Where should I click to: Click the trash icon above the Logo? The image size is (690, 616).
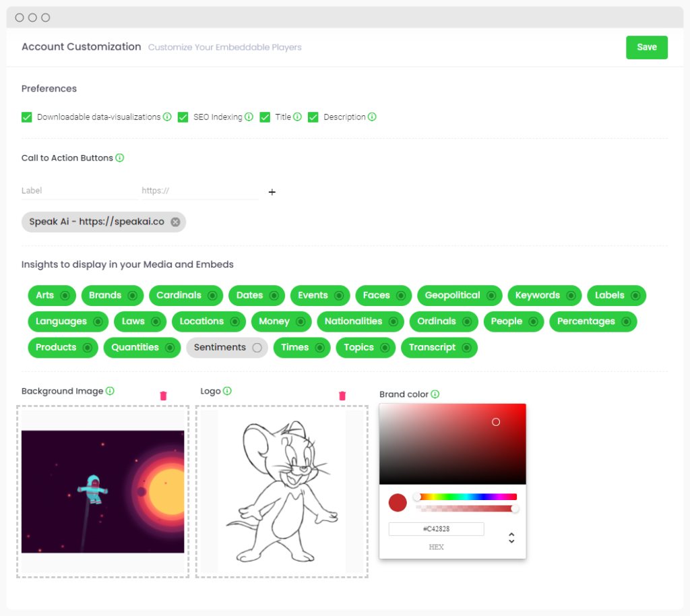(x=342, y=396)
